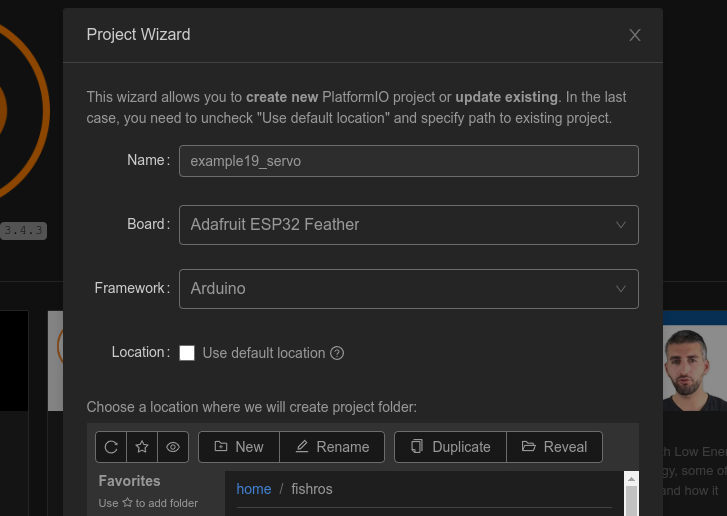Toggle hidden files with the eye icon
The width and height of the screenshot is (727, 516).
tap(172, 447)
